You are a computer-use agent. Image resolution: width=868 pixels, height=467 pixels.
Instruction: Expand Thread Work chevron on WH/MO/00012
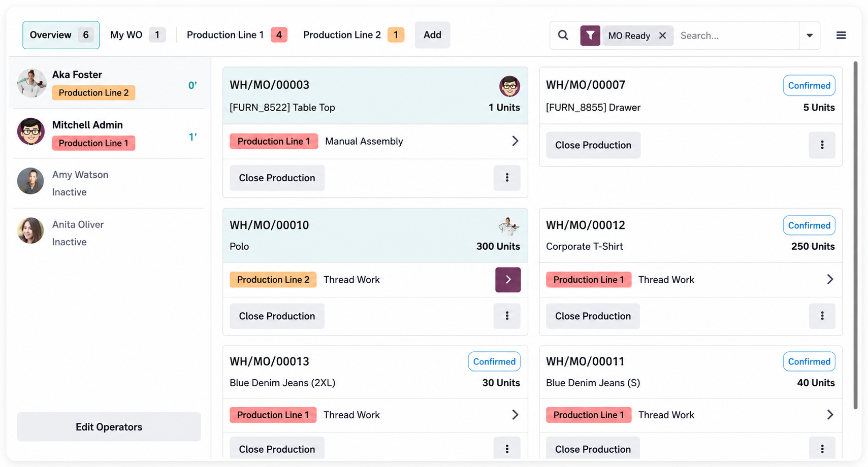tap(830, 280)
